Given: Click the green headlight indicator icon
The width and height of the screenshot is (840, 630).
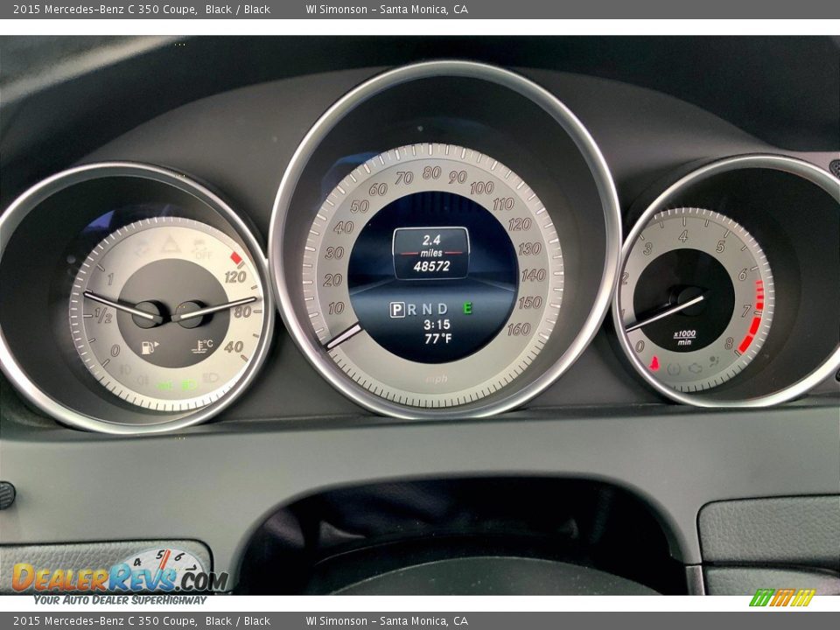Looking at the screenshot, I should pyautogui.click(x=189, y=385).
